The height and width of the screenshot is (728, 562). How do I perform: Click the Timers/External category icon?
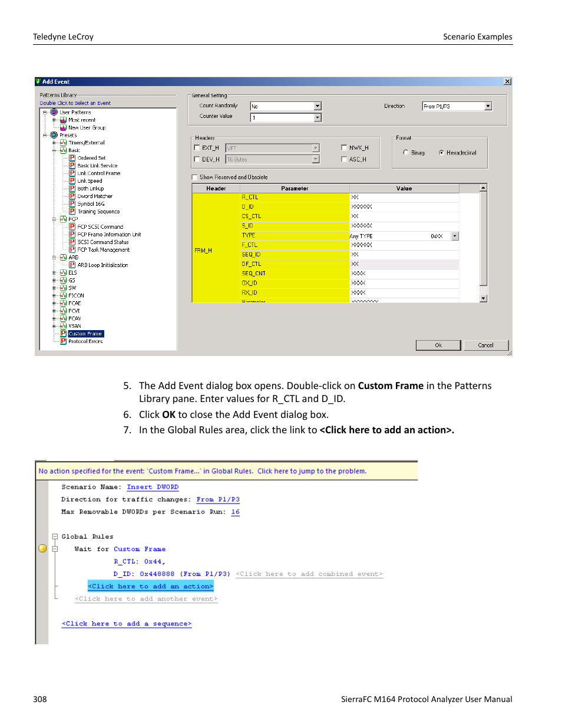[x=63, y=143]
